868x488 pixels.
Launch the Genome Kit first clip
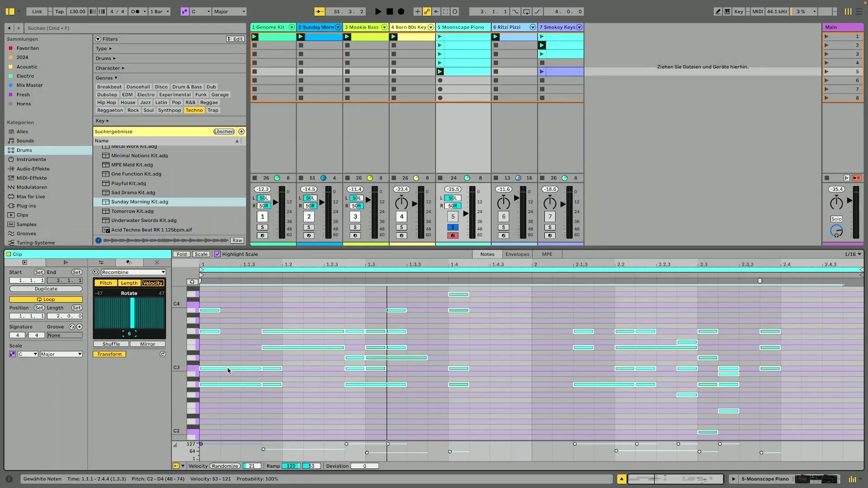tap(255, 37)
